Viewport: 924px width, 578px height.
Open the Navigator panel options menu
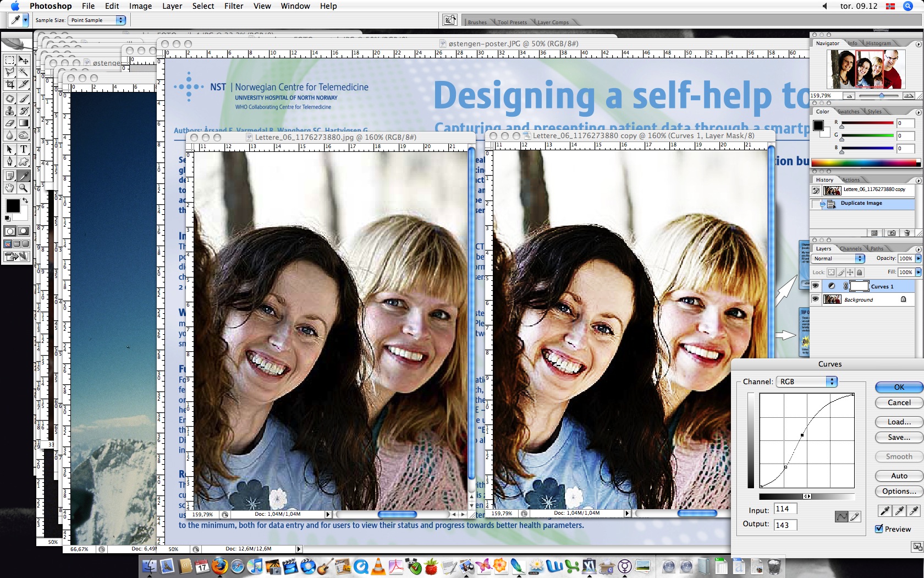919,43
